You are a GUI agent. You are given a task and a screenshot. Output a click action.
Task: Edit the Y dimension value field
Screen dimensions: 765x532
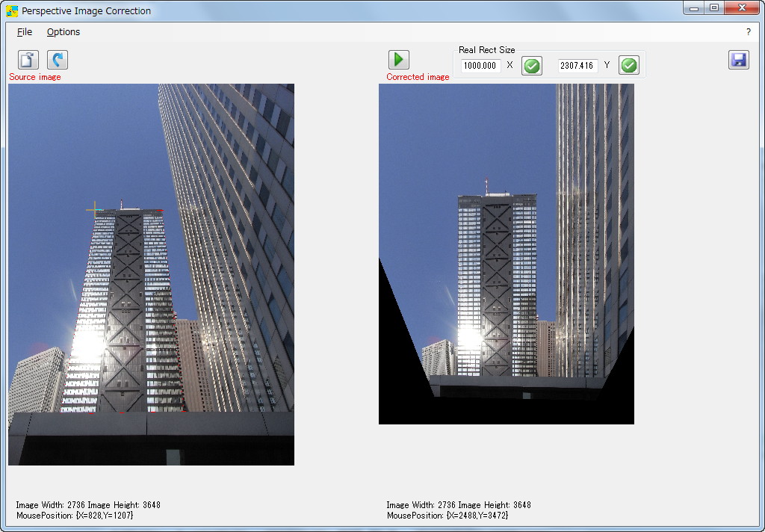pyautogui.click(x=577, y=65)
